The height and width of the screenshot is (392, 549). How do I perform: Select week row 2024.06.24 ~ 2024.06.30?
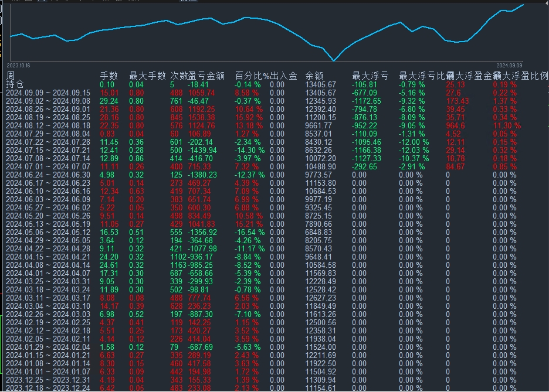[x=48, y=175]
